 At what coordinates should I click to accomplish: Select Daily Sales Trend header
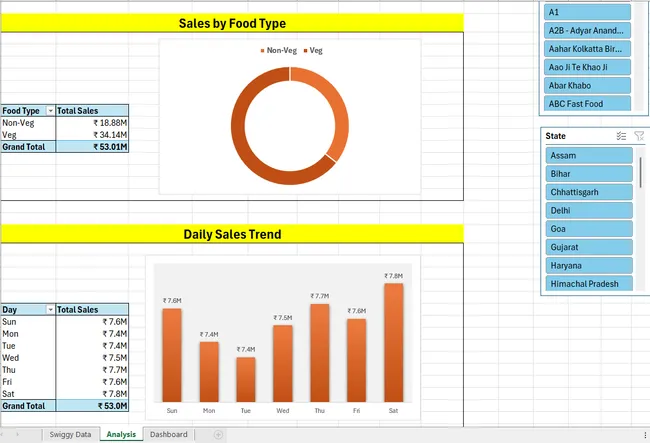(232, 234)
